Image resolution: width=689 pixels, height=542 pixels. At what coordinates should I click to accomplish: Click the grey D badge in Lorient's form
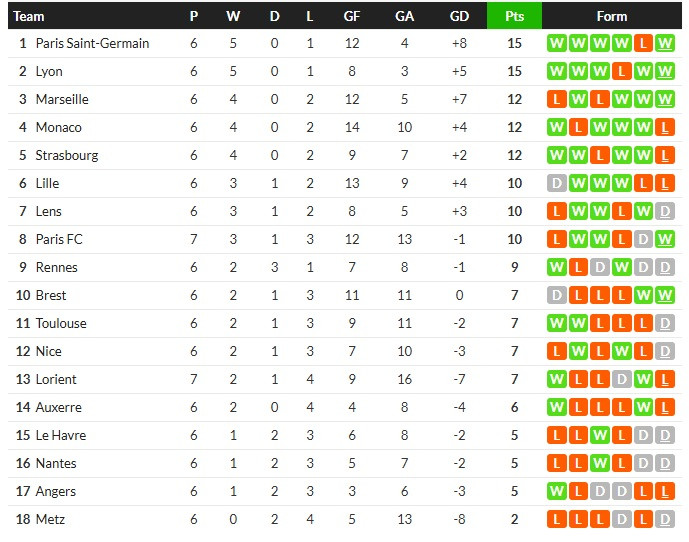pyautogui.click(x=623, y=379)
